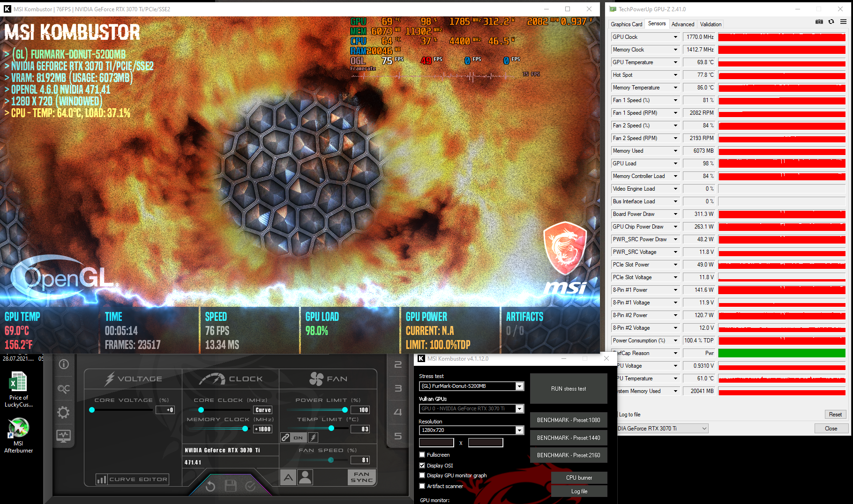Screen dimensions: 853x504
Task: Click the Memory Clock +1800 value field
Action: tap(262, 429)
